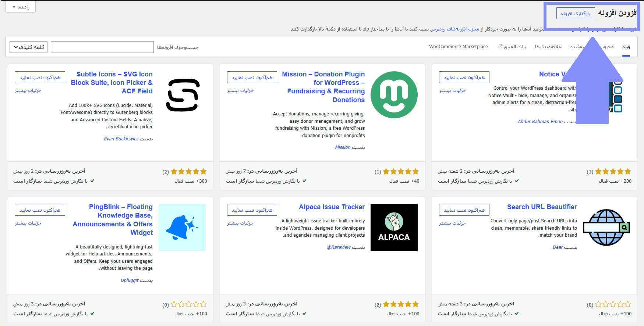Open author link @Rareview
The width and height of the screenshot is (644, 326).
pos(339,247)
